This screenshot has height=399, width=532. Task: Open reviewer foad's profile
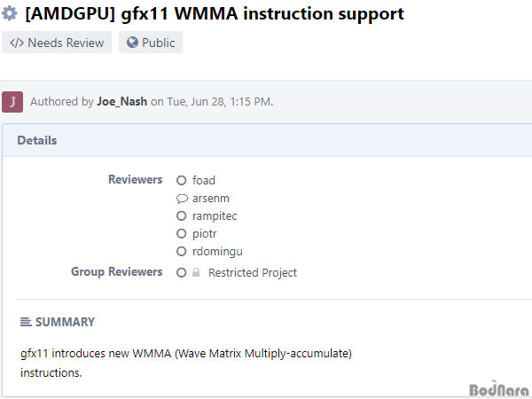204,180
